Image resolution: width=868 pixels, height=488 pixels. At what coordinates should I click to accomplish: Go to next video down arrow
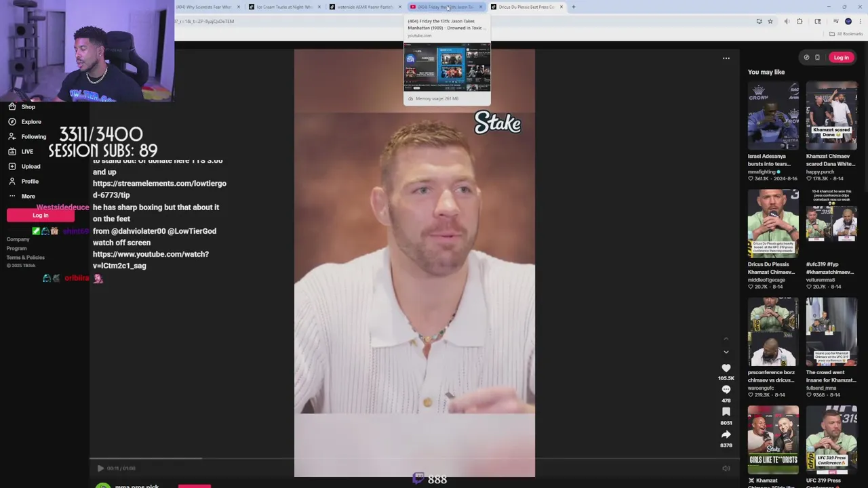pos(726,352)
